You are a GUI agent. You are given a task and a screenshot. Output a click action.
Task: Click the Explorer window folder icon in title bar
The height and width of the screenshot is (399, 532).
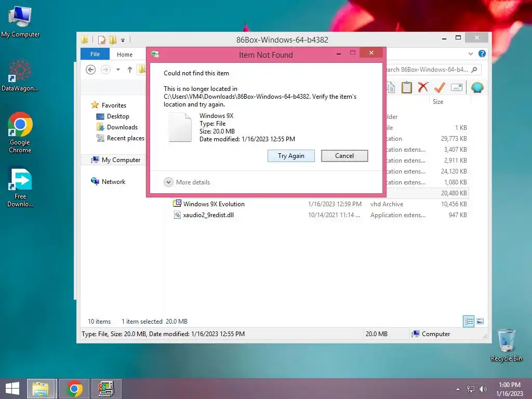pos(85,40)
